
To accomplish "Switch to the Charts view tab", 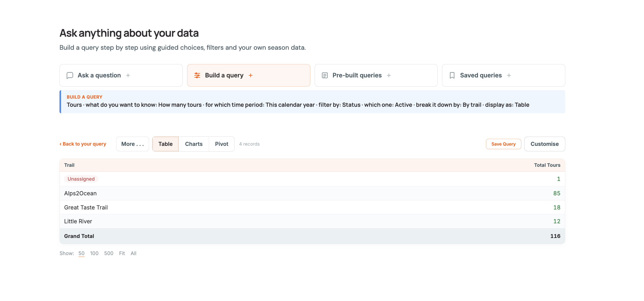I will pos(194,144).
